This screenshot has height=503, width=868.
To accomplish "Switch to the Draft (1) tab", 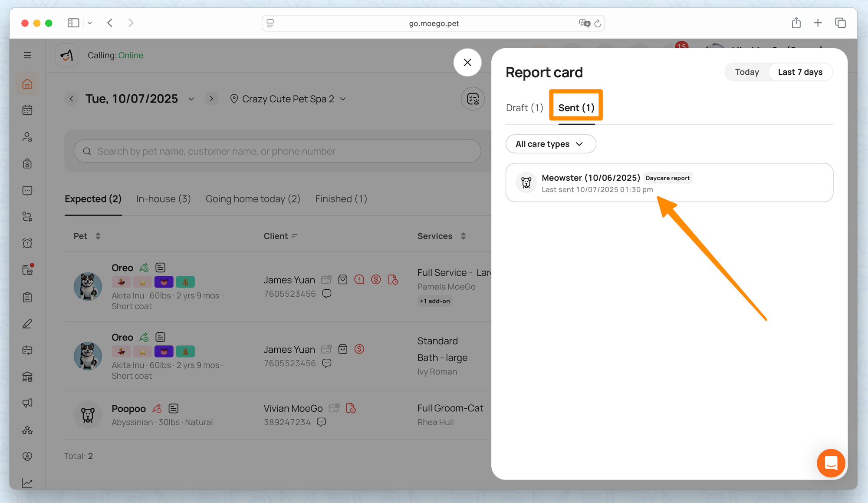I will [x=524, y=108].
